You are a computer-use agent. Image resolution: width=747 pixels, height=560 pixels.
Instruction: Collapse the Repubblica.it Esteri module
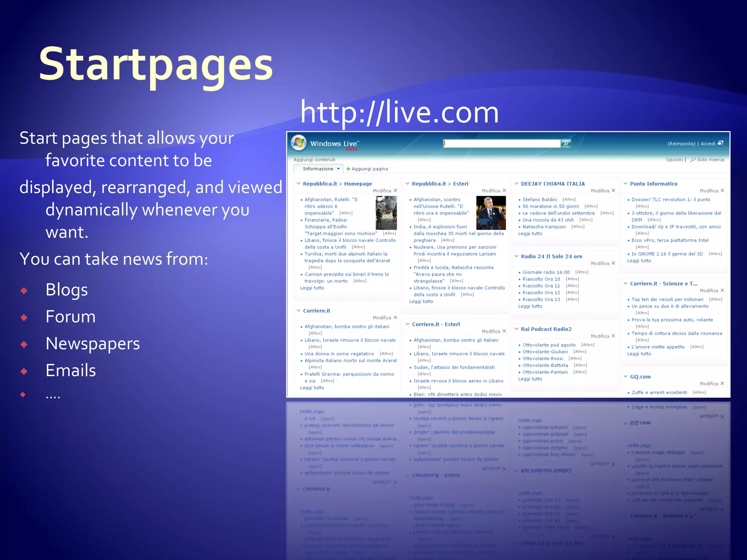pyautogui.click(x=407, y=183)
